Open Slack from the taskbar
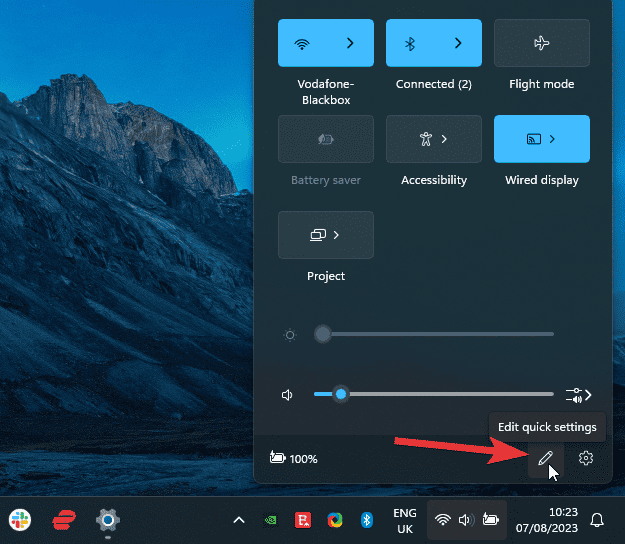This screenshot has width=625, height=544. [x=20, y=520]
